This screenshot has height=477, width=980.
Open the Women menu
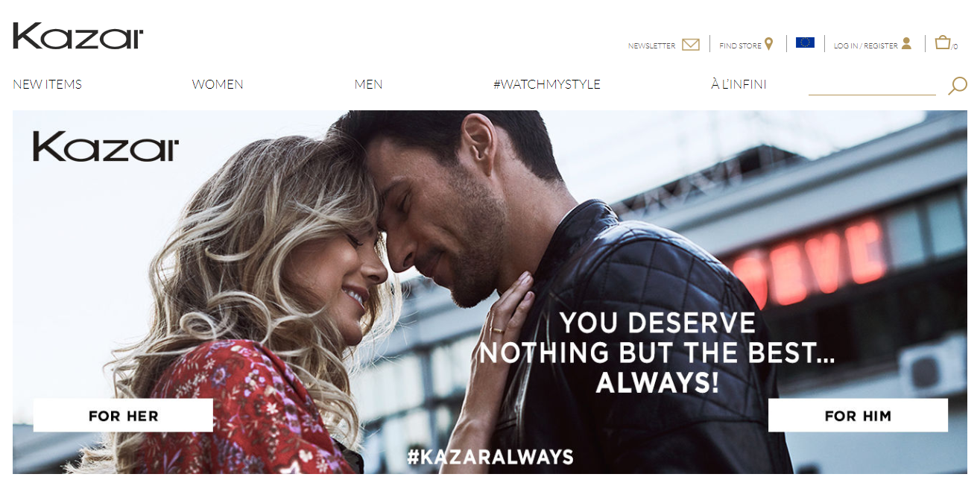click(218, 84)
